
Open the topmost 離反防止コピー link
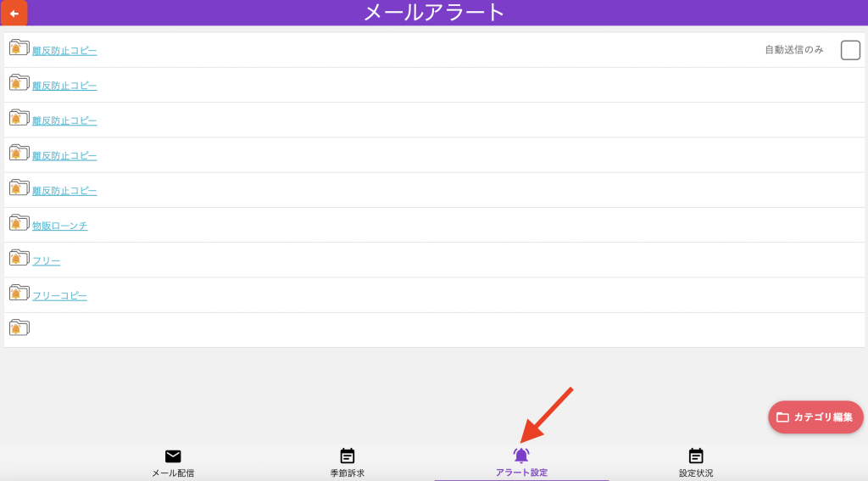point(65,51)
